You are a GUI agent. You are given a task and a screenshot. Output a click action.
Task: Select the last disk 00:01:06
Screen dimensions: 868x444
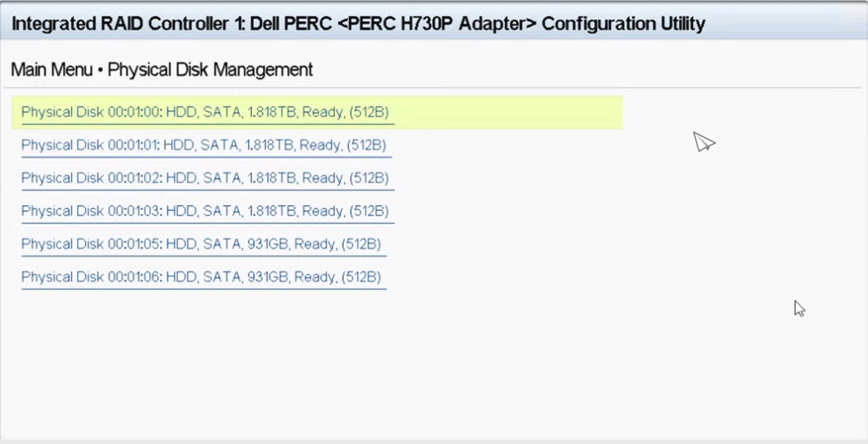pos(201,277)
